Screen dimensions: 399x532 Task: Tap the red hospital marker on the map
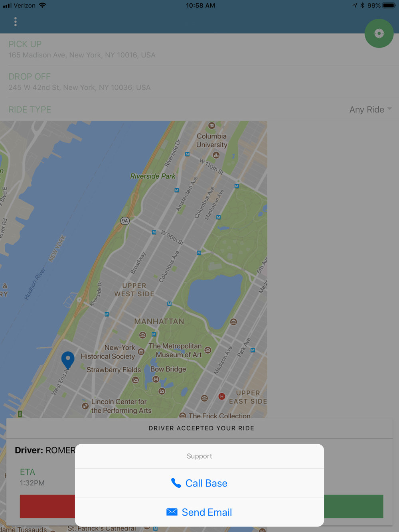tap(222, 396)
